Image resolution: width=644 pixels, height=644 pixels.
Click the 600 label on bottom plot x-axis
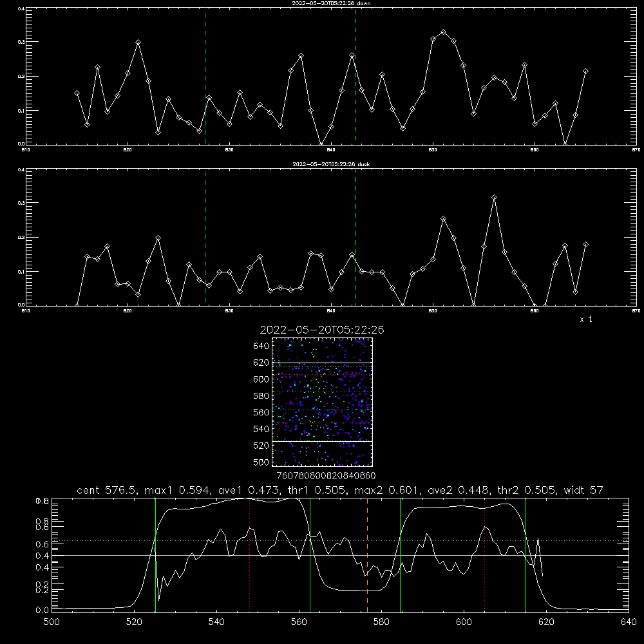(x=464, y=622)
